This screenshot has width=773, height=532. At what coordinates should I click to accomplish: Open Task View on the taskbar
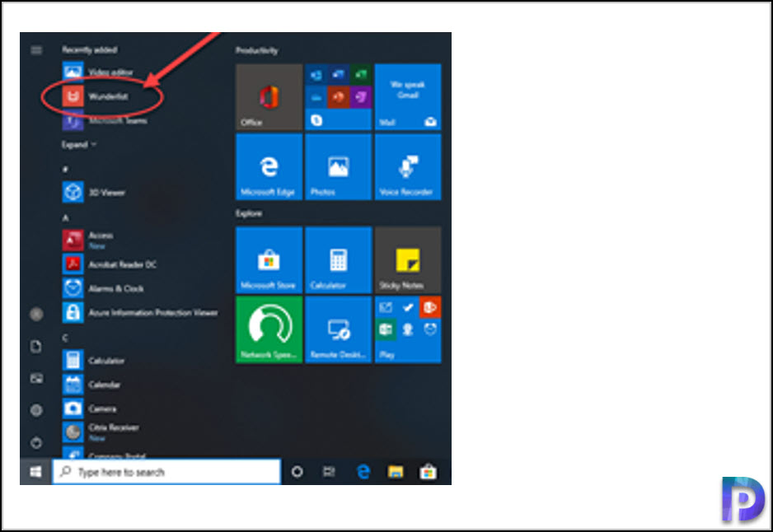pyautogui.click(x=329, y=472)
